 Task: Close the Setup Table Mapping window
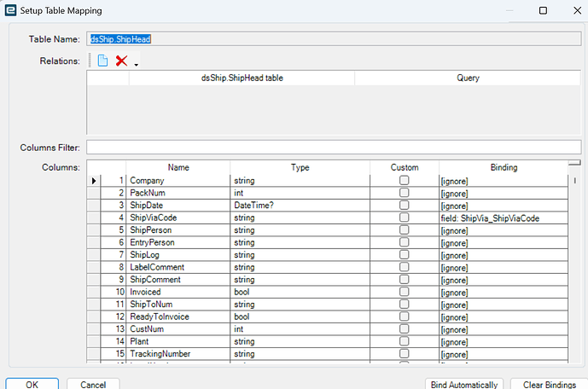pos(577,10)
